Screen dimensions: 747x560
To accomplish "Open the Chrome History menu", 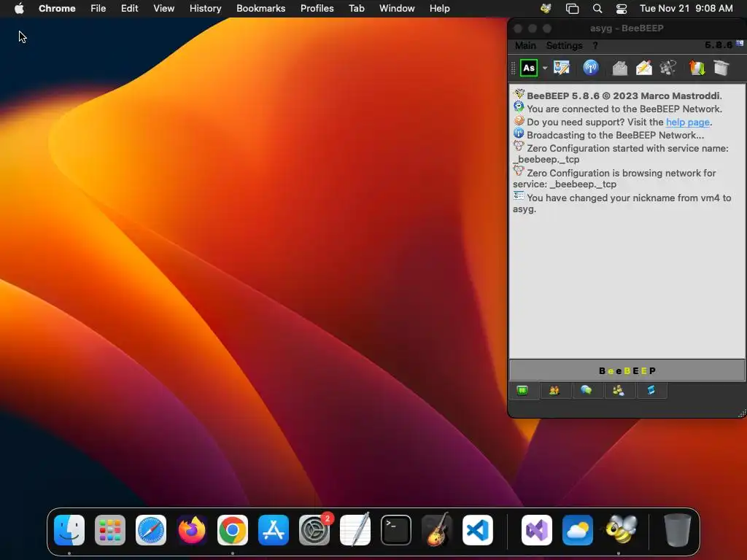I will point(205,8).
